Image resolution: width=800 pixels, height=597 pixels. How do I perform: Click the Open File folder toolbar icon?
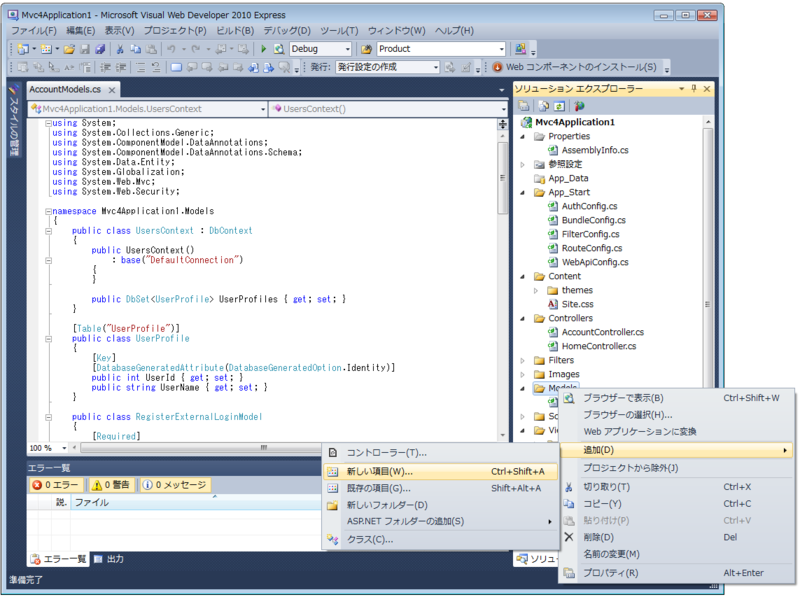tap(69, 49)
